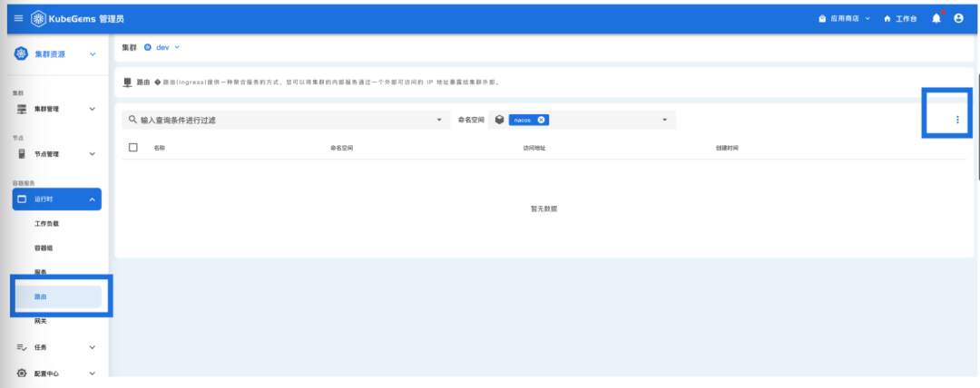
Task: Click the 命名空间 column header
Action: pos(342,148)
